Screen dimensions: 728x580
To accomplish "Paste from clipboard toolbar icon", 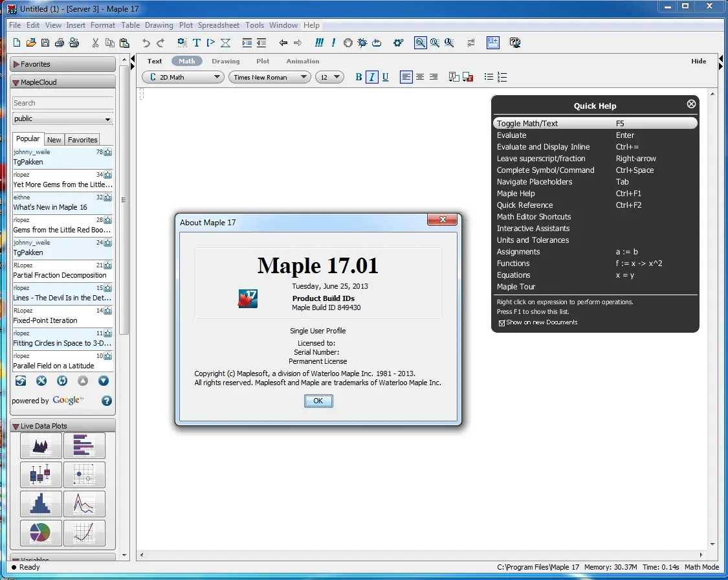I will 124,43.
